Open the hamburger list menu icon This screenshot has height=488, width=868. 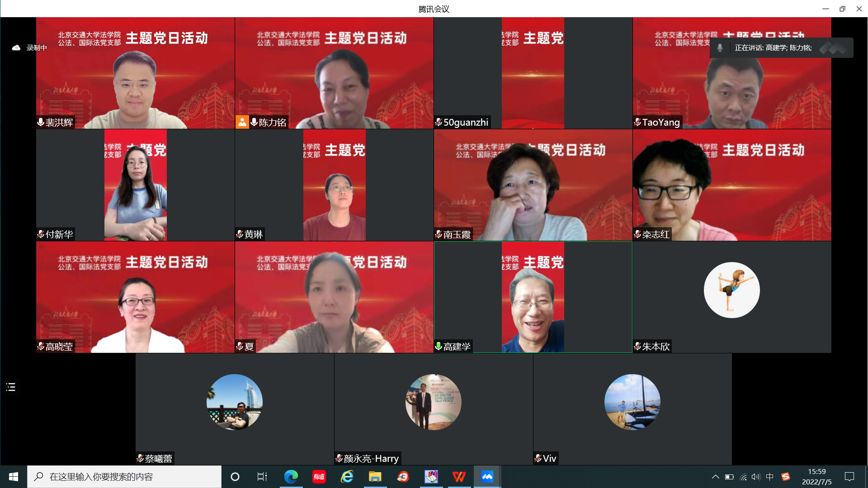click(x=11, y=387)
